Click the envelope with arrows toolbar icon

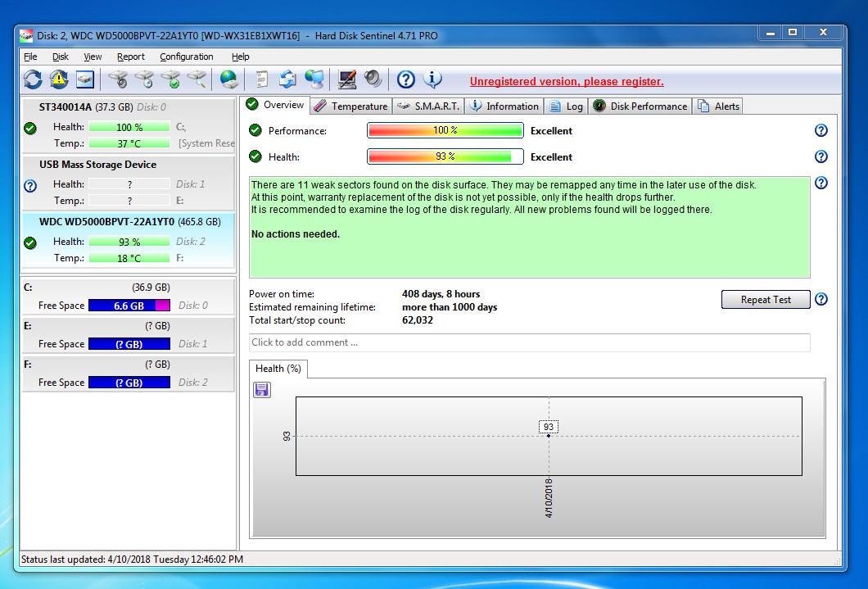pyautogui.click(x=288, y=79)
